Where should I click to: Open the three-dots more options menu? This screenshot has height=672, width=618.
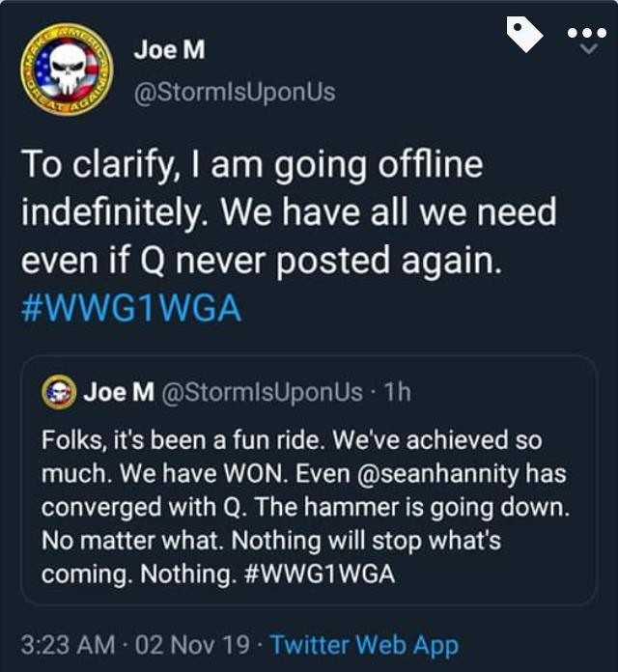pos(586,32)
